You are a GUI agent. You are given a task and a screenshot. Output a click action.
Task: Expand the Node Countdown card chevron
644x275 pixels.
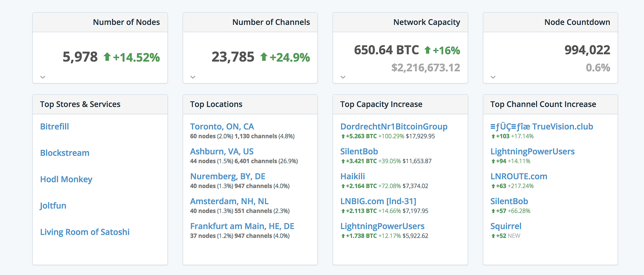pos(493,77)
